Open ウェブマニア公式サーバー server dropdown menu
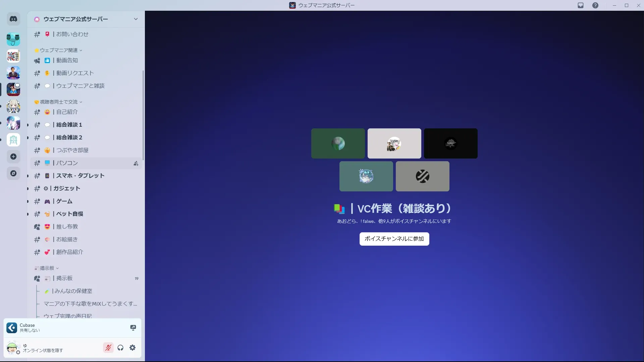Viewport: 644px width, 362px height. [x=136, y=19]
